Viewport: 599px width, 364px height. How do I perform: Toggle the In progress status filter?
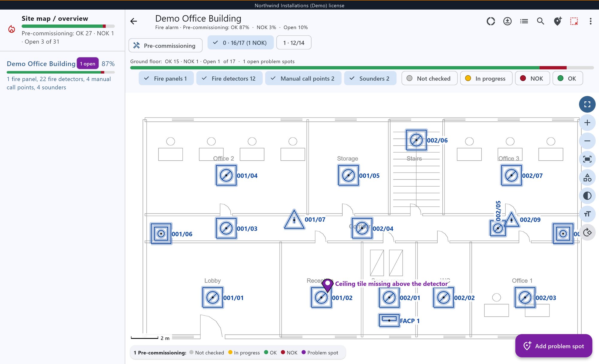[x=486, y=78]
